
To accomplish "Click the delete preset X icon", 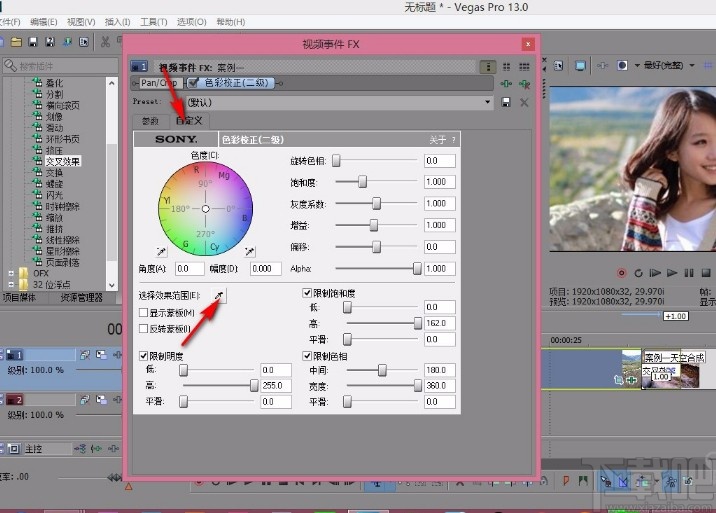I will pyautogui.click(x=523, y=102).
